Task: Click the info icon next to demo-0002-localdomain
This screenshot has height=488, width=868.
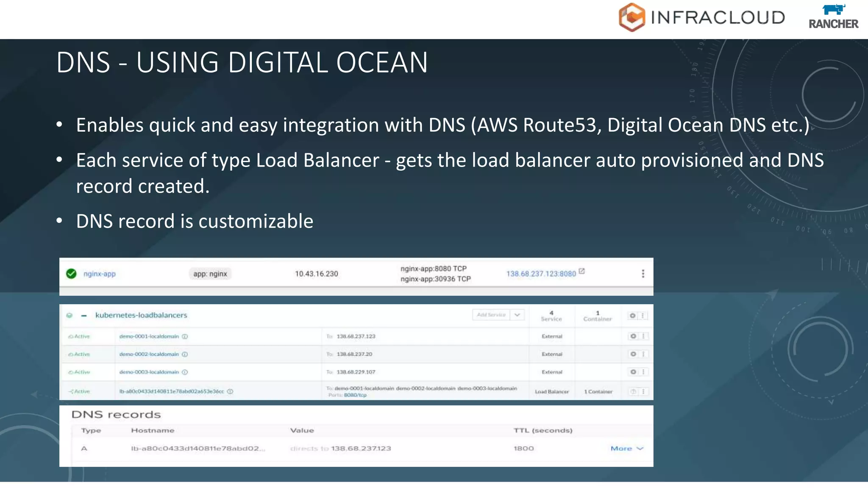Action: (185, 354)
